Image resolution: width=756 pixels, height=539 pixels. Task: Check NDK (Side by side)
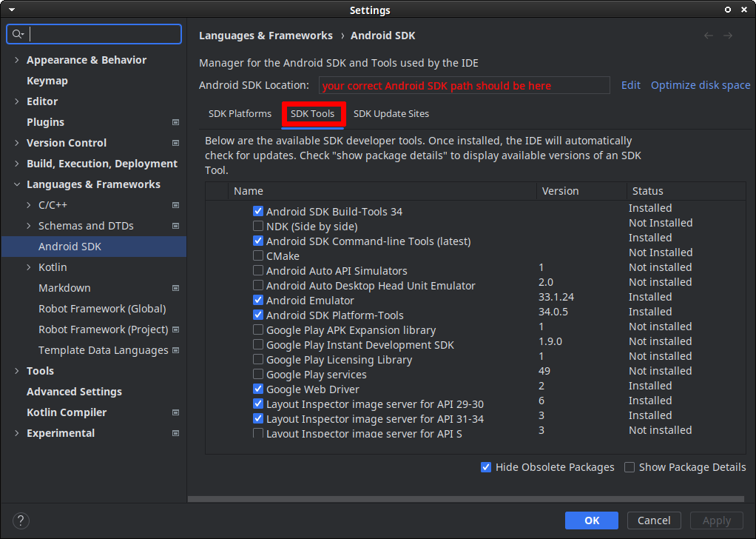[258, 226]
